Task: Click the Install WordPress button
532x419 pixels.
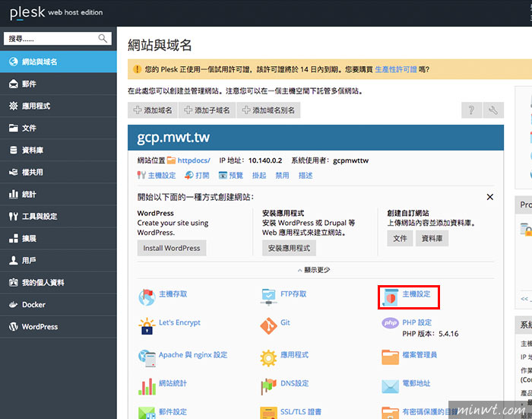Action: (x=172, y=248)
